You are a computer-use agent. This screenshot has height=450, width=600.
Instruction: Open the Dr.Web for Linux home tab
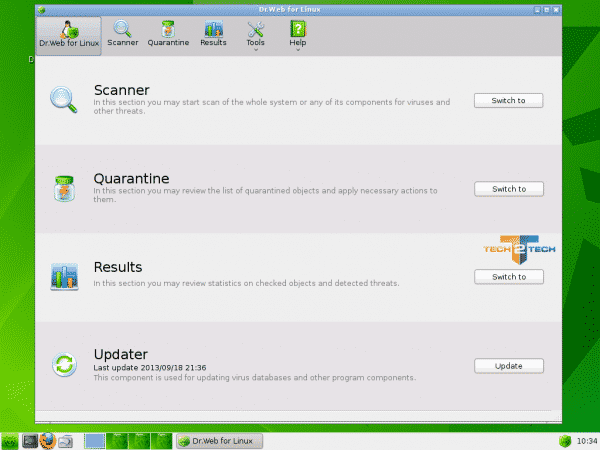click(69, 36)
